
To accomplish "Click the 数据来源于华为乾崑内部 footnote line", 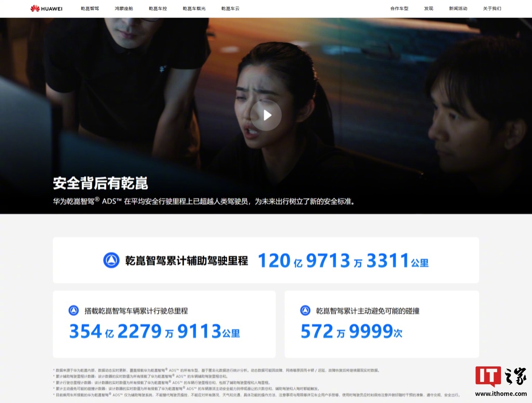I will [216, 370].
